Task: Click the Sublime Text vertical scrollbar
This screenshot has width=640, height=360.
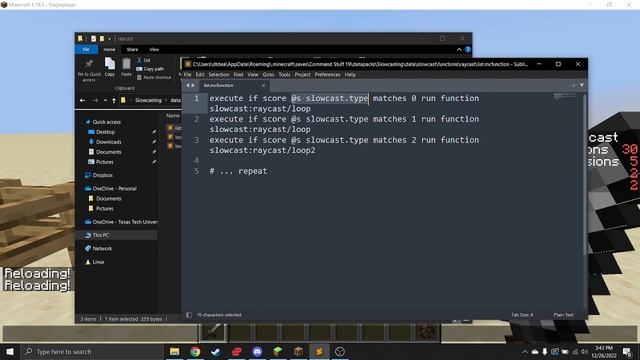Action: pyautogui.click(x=584, y=176)
